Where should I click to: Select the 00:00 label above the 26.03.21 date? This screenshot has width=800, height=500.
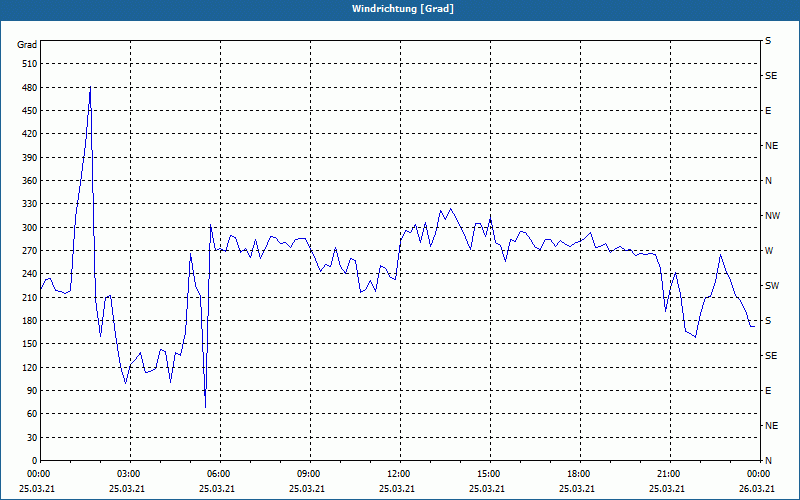[759, 474]
